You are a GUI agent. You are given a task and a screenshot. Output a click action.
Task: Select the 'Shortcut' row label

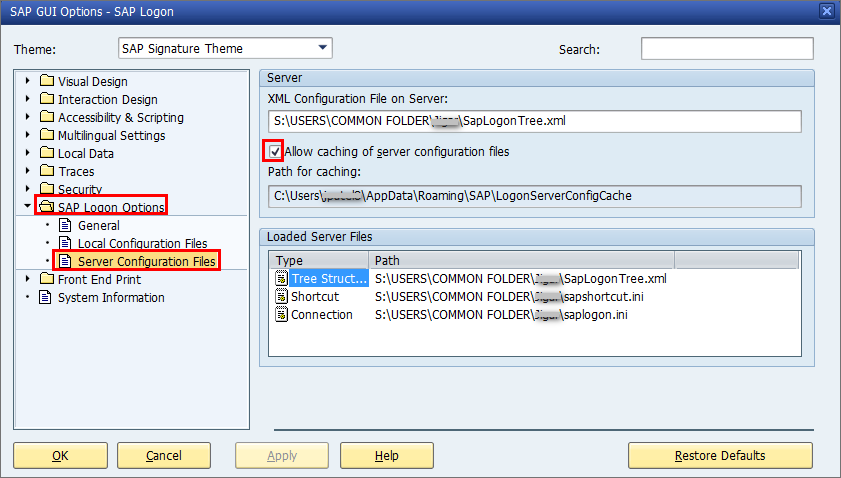tap(315, 297)
